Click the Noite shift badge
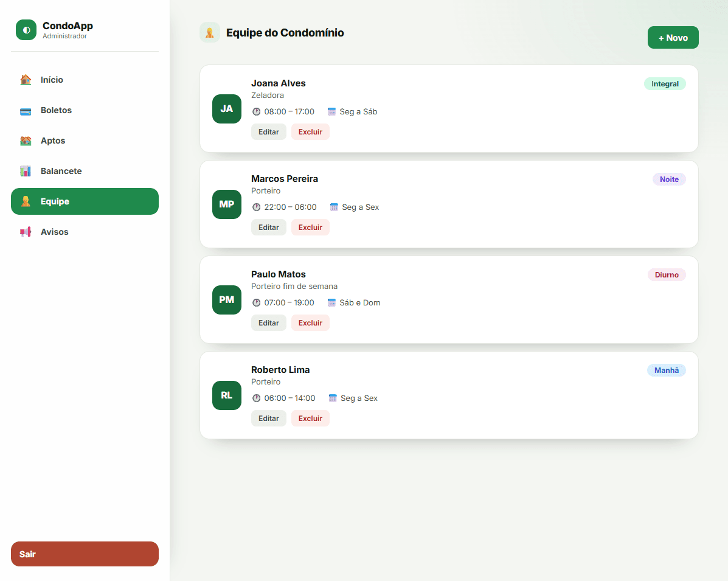This screenshot has width=728, height=581. point(669,179)
